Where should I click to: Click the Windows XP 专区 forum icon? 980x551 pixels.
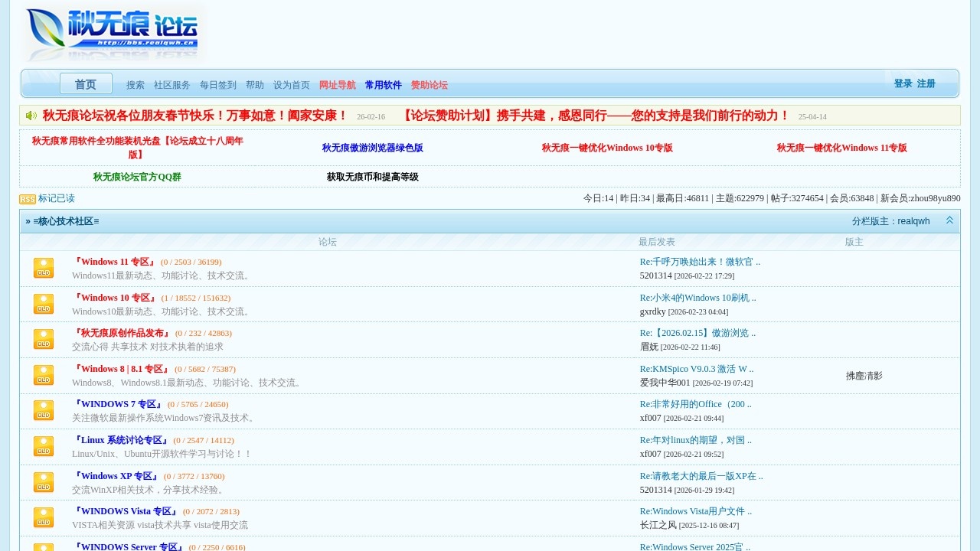click(44, 482)
